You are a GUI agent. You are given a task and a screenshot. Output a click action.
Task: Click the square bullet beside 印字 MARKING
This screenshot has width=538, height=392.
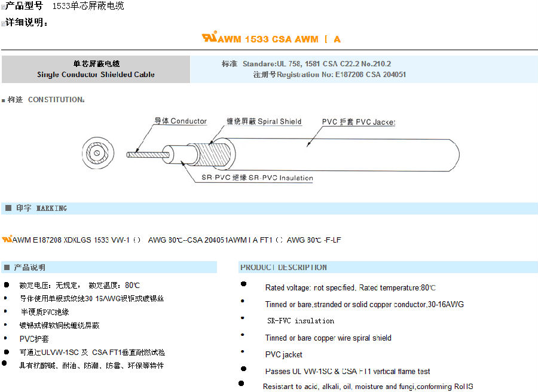click(x=8, y=208)
